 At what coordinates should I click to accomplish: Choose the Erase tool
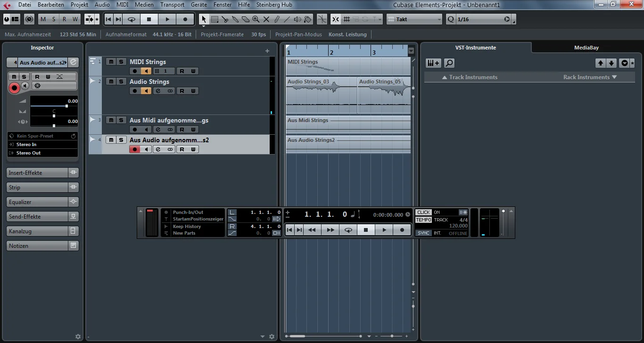click(246, 19)
